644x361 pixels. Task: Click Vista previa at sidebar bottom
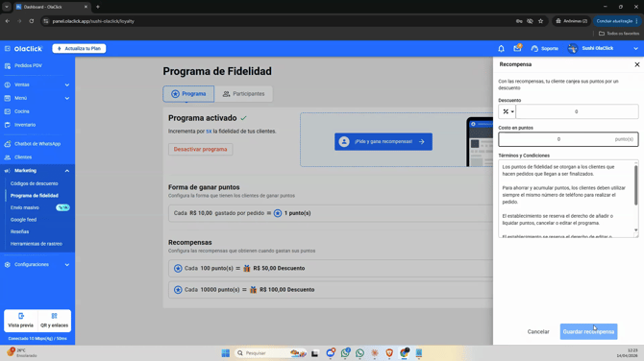[x=20, y=321]
